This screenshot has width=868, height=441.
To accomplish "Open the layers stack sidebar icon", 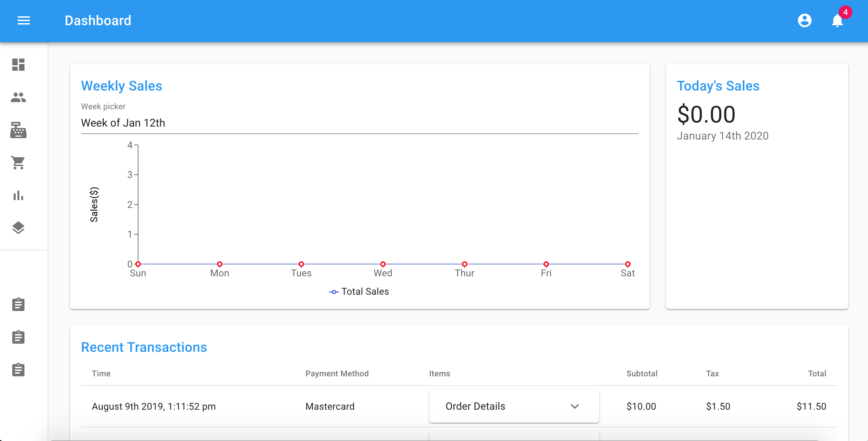I will [18, 228].
